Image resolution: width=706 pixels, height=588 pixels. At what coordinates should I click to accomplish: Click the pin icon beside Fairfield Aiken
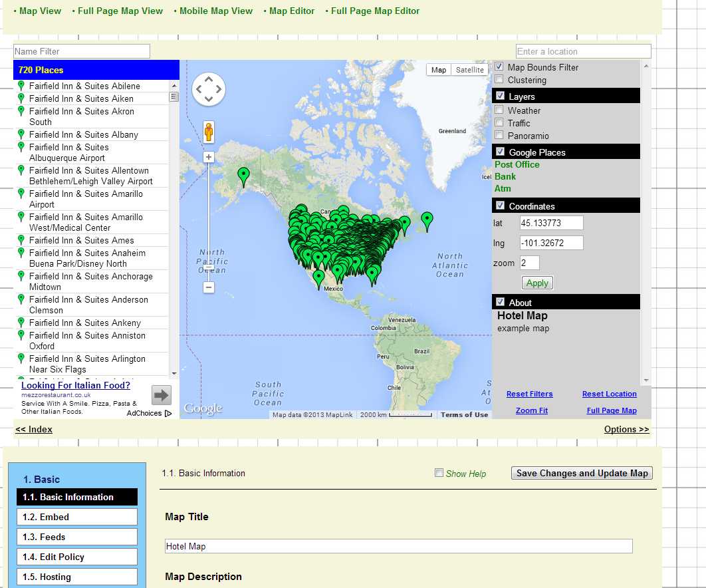21,98
